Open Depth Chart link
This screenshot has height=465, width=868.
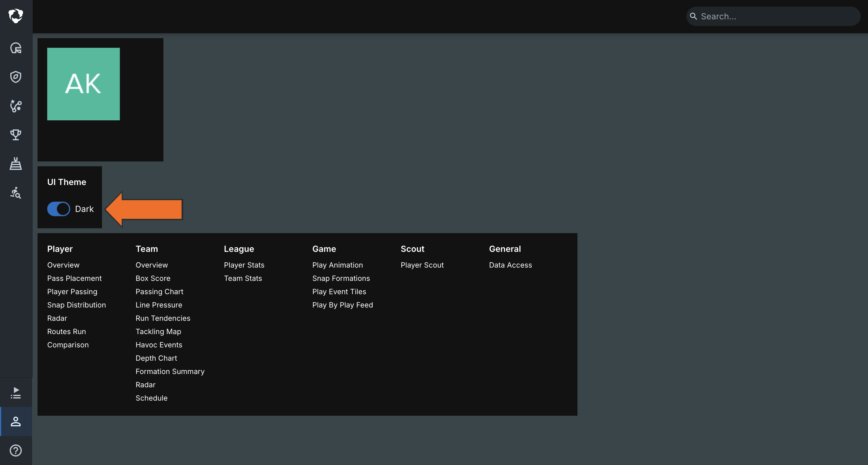[156, 358]
